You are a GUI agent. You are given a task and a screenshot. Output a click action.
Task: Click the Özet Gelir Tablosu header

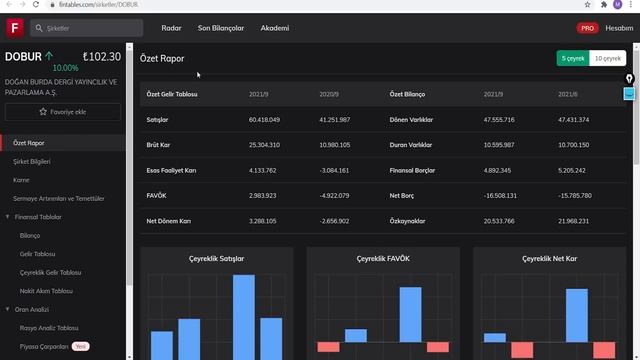[172, 94]
